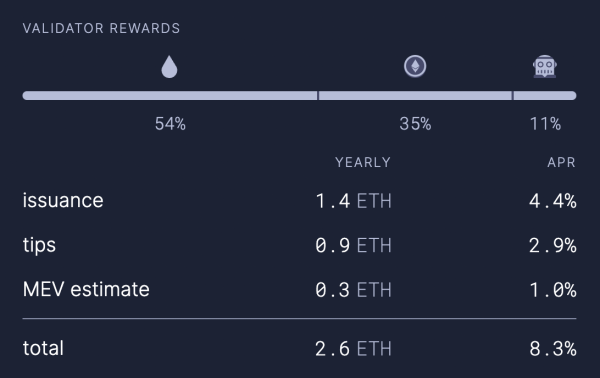Click the 8.3% total APR value

tap(553, 349)
